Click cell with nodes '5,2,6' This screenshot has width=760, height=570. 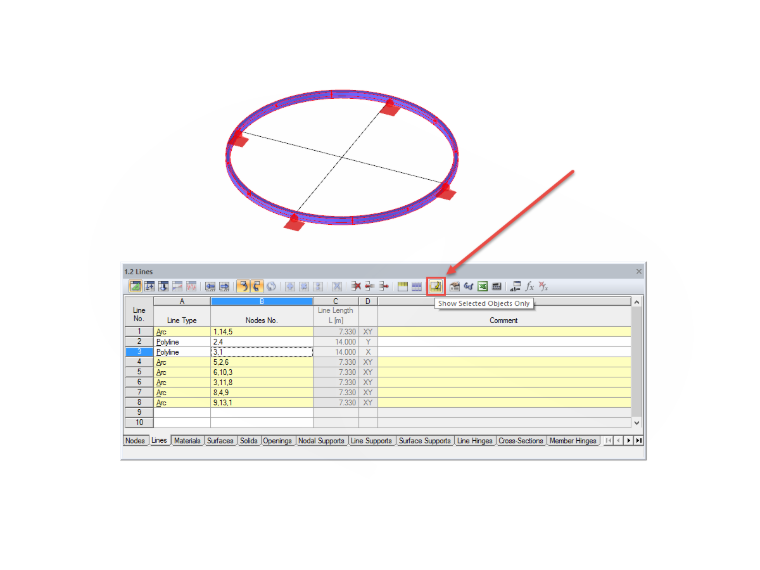pos(262,362)
